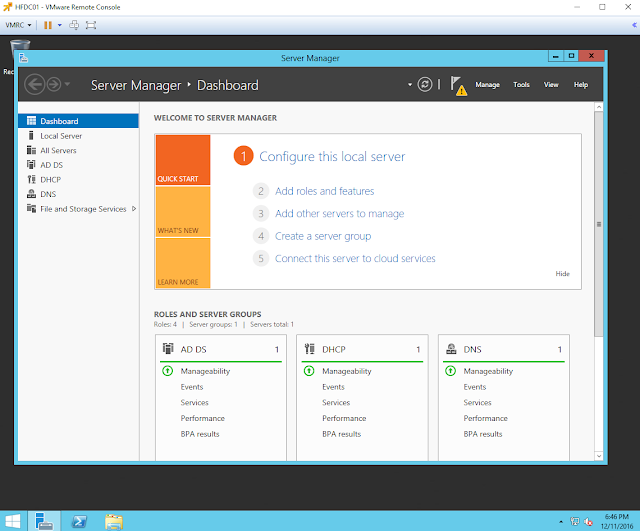Image resolution: width=640 pixels, height=531 pixels.
Task: Click the Server Manager forward arrow
Action: (54, 84)
